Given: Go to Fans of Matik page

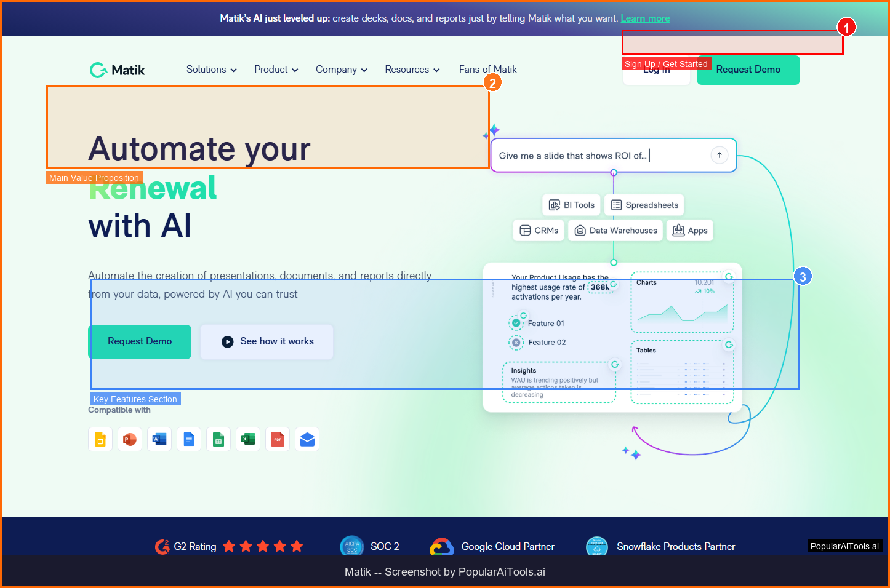Looking at the screenshot, I should (487, 70).
